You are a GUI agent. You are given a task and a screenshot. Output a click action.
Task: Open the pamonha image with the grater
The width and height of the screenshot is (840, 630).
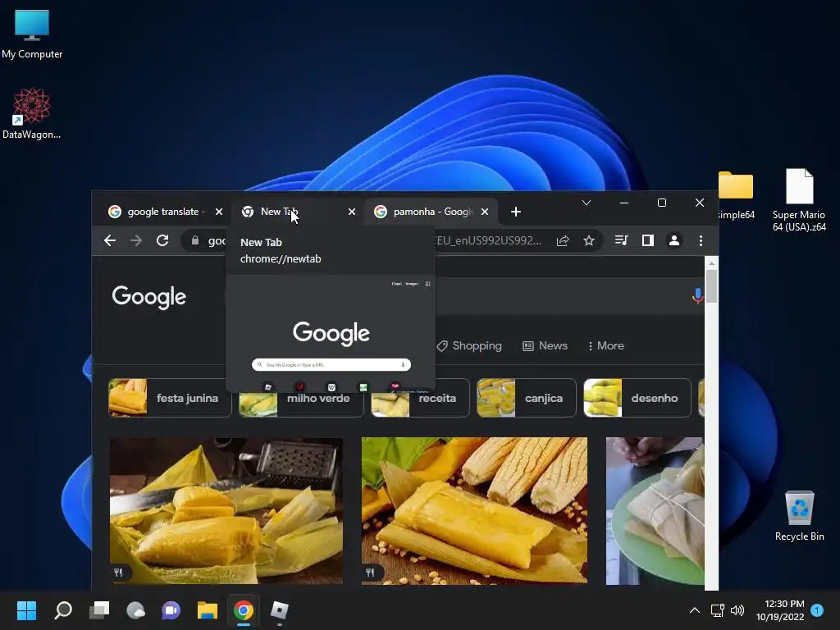(x=226, y=511)
